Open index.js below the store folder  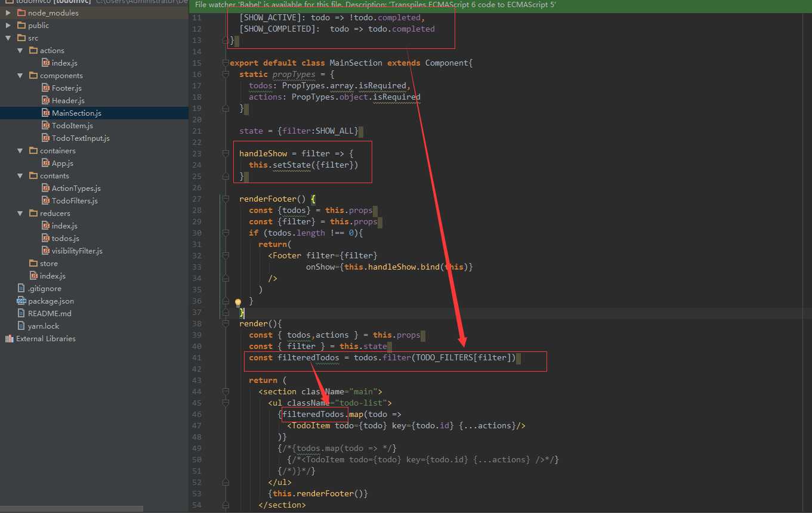tap(53, 276)
